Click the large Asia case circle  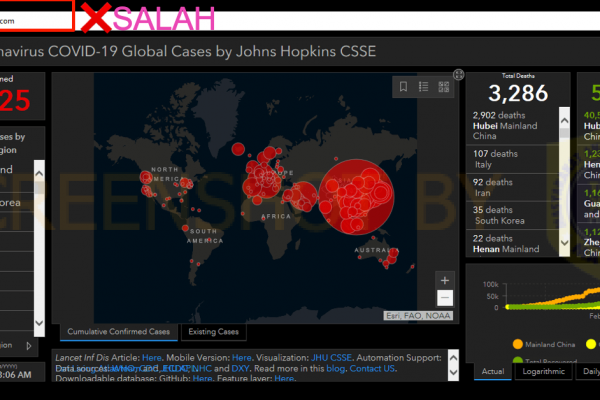pos(356,197)
